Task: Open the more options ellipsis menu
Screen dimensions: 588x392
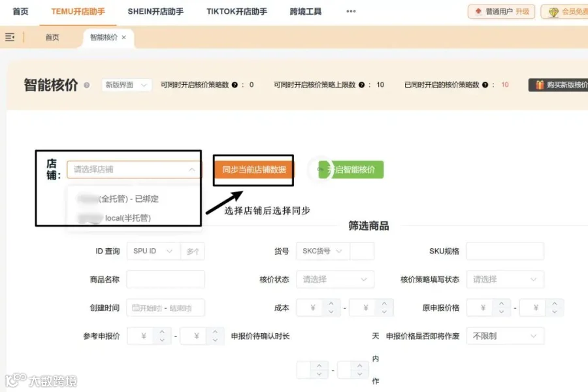Action: click(351, 11)
